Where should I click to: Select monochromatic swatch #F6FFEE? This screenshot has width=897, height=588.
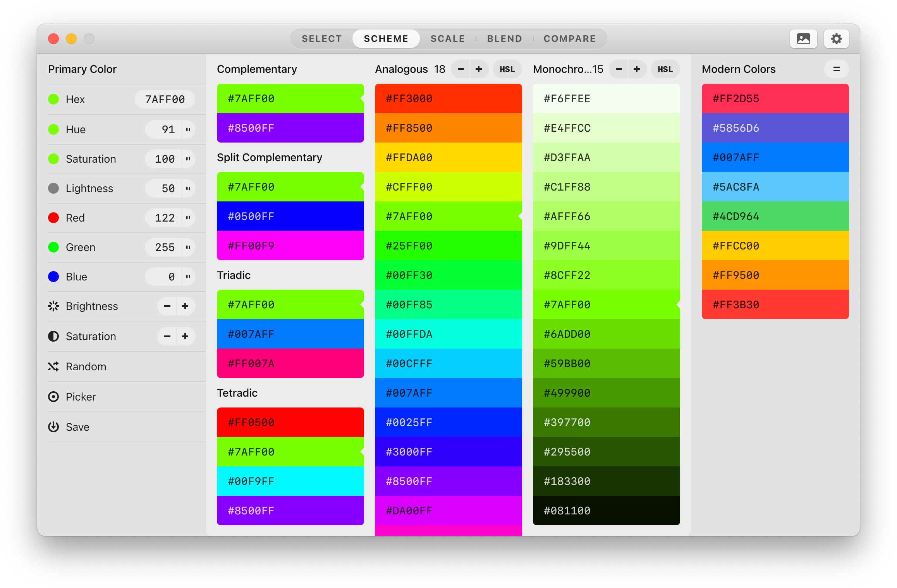tap(606, 98)
